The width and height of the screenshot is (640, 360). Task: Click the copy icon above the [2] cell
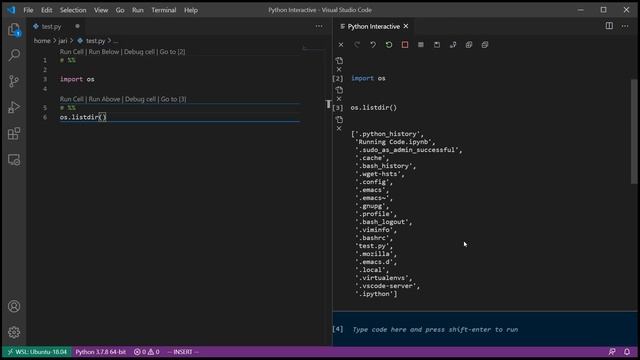[x=339, y=61]
